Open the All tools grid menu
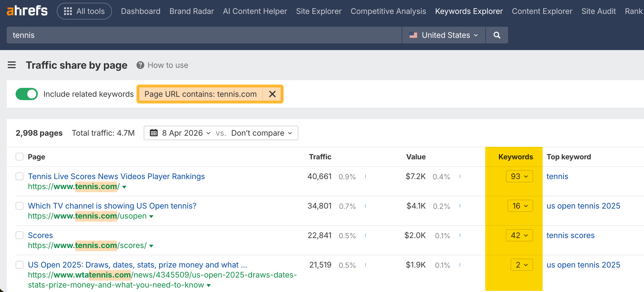644x292 pixels. click(x=84, y=11)
